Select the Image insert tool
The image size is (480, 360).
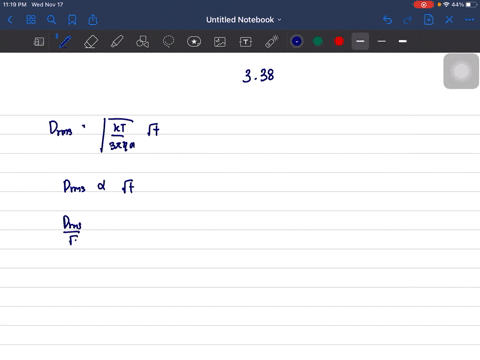point(220,42)
